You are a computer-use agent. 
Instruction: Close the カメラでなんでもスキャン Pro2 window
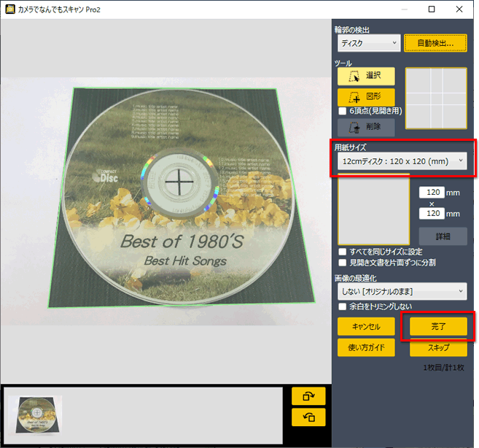coord(459,9)
